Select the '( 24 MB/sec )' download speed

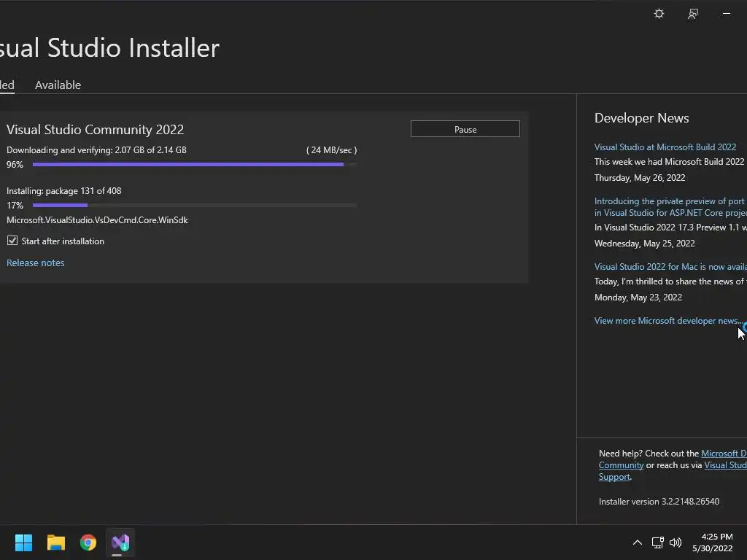click(x=332, y=150)
